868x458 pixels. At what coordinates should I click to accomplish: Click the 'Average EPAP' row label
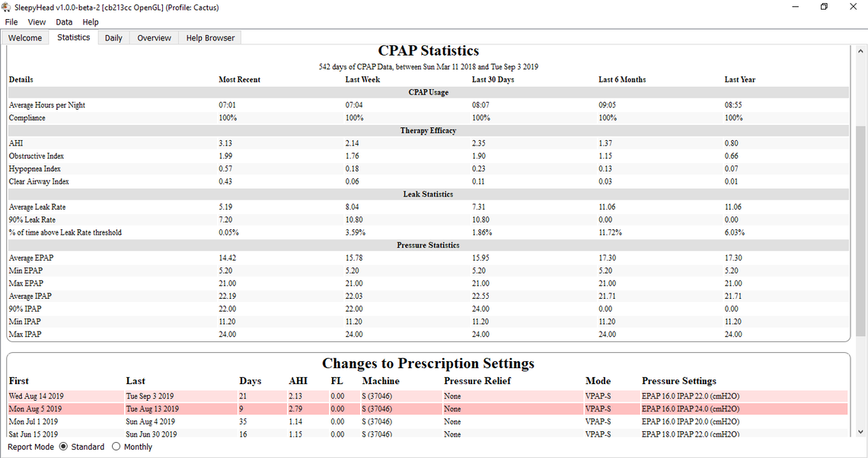click(31, 258)
